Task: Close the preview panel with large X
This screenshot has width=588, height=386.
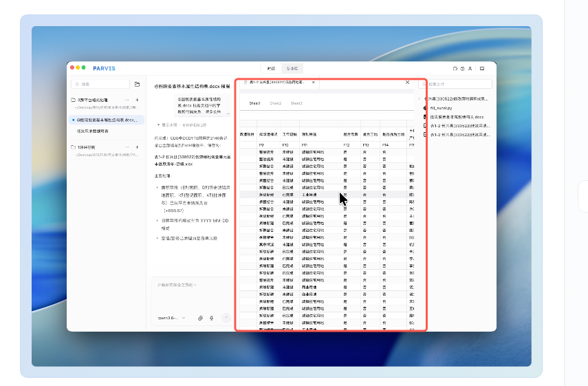Action: (408, 82)
